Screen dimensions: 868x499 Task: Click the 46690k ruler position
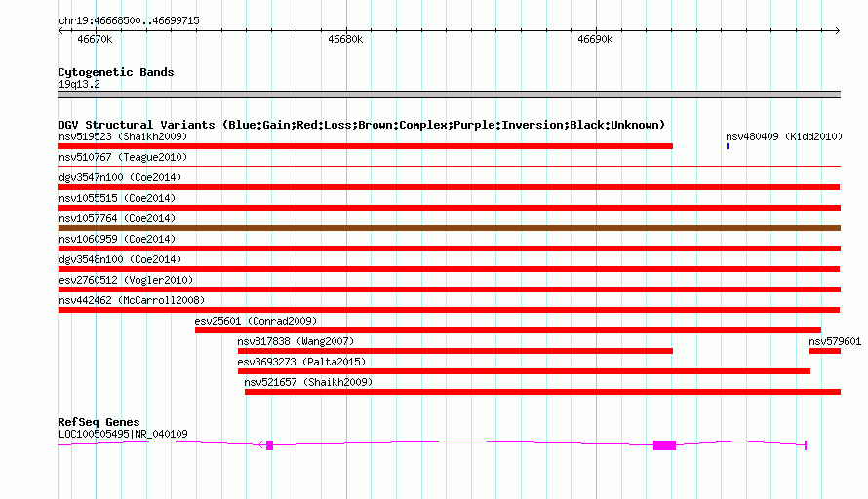click(x=595, y=39)
